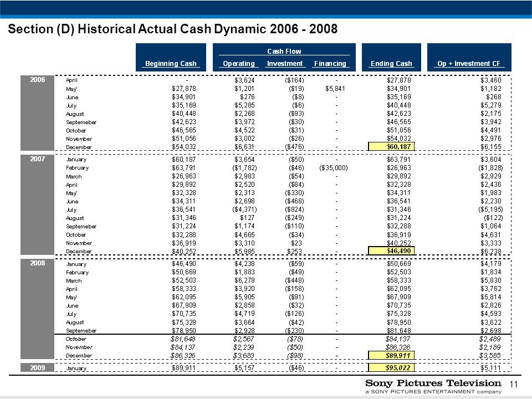Viewport: 532px width, 399px height.
Task: Select operating value $127
Action: pyautogui.click(x=247, y=218)
